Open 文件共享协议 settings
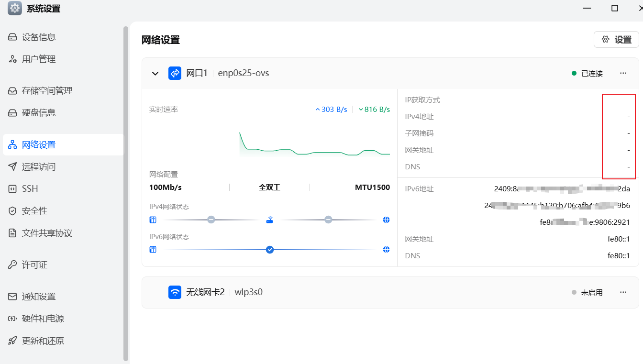Viewport: 643px width, 364px height. coord(47,233)
